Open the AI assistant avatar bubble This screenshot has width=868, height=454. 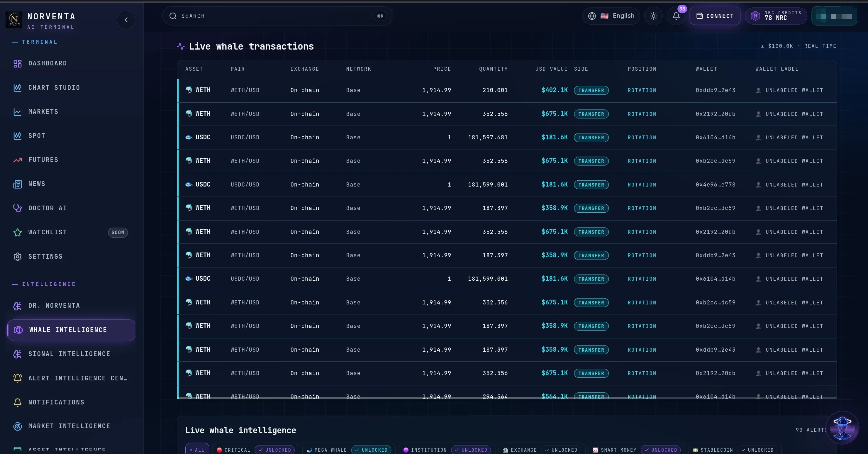(842, 427)
